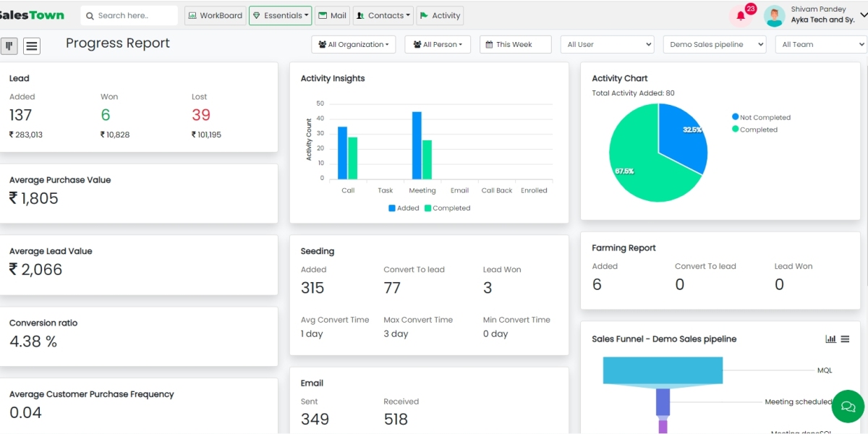Open the Demo Sales pipeline dropdown
The width and height of the screenshot is (868, 434).
tap(714, 45)
